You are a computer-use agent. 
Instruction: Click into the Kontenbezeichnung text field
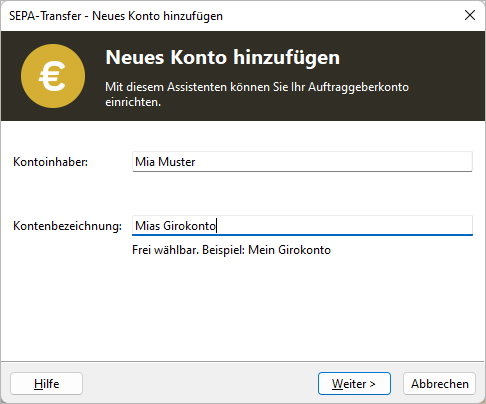(x=302, y=226)
